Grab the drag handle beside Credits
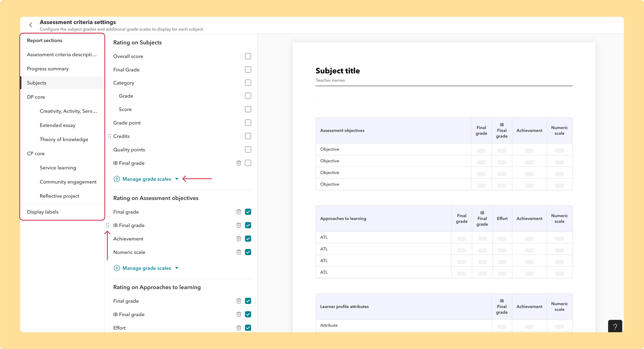 [x=110, y=136]
